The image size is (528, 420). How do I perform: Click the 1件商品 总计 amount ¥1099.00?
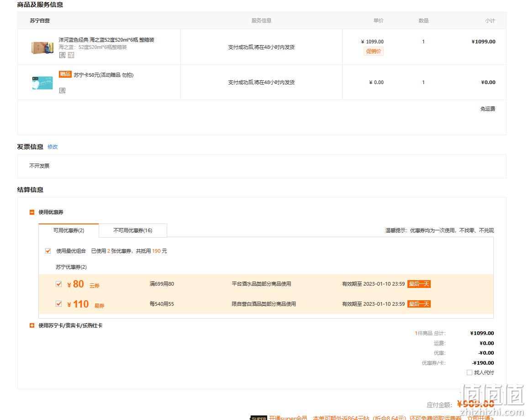[x=482, y=333]
